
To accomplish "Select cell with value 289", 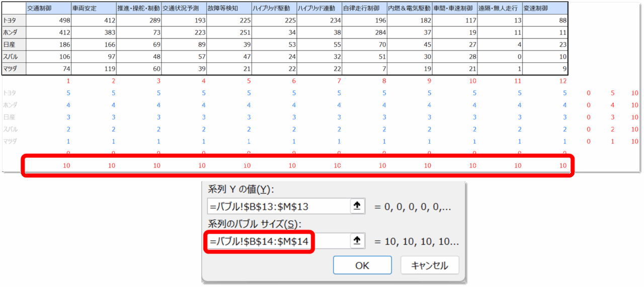I will click(138, 20).
